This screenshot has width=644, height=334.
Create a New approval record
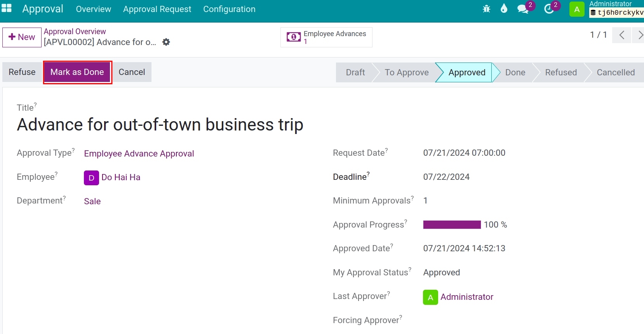[22, 37]
